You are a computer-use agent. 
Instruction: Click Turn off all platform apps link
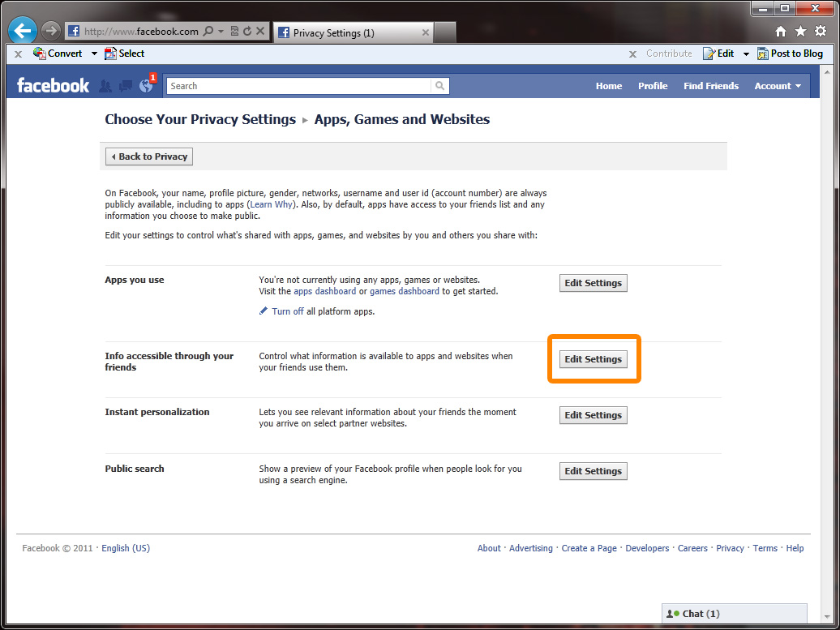click(x=288, y=311)
